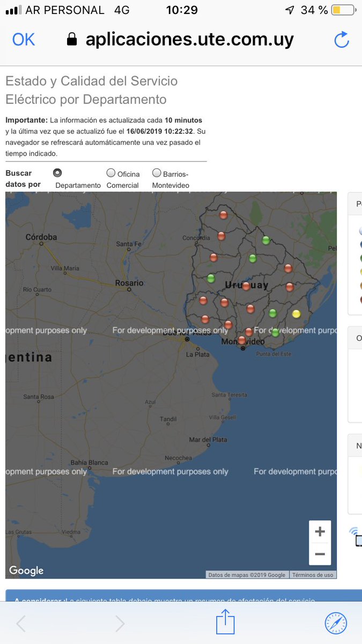Click the La Plata label on the map
This screenshot has height=644, width=362.
(197, 355)
